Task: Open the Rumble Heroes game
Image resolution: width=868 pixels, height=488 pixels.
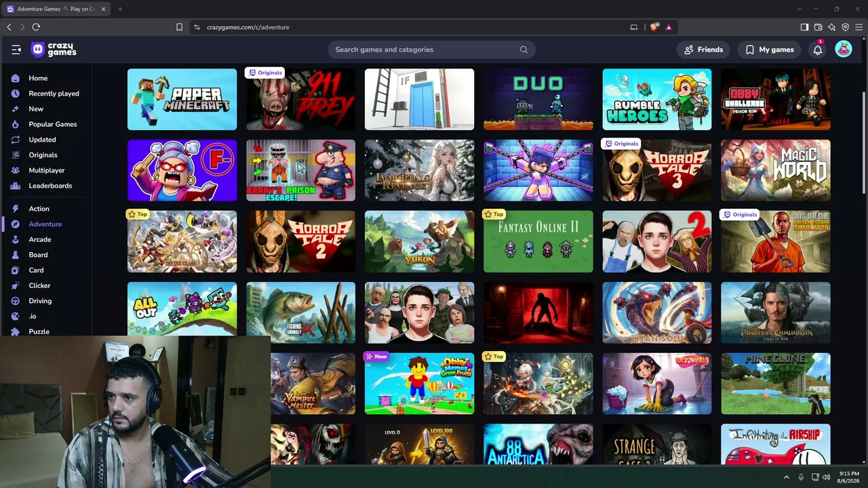Action: click(657, 99)
